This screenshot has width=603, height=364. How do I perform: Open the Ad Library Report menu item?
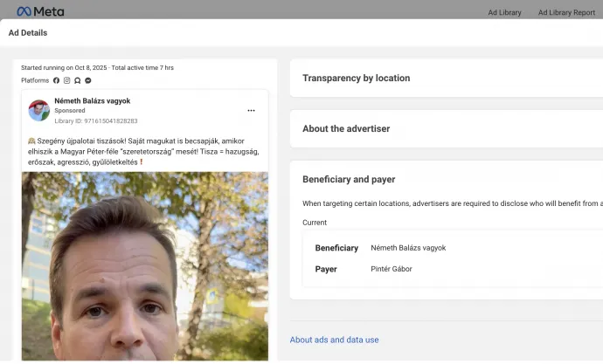566,12
